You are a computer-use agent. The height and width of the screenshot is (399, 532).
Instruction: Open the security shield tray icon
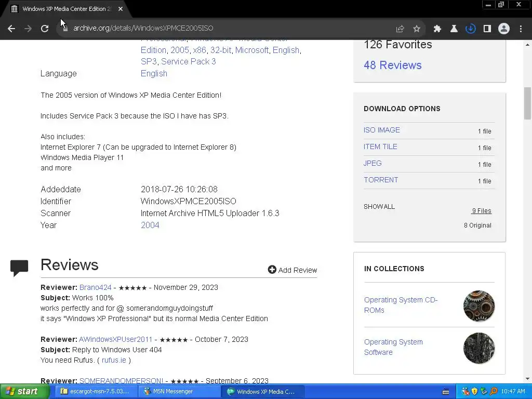[x=474, y=392]
